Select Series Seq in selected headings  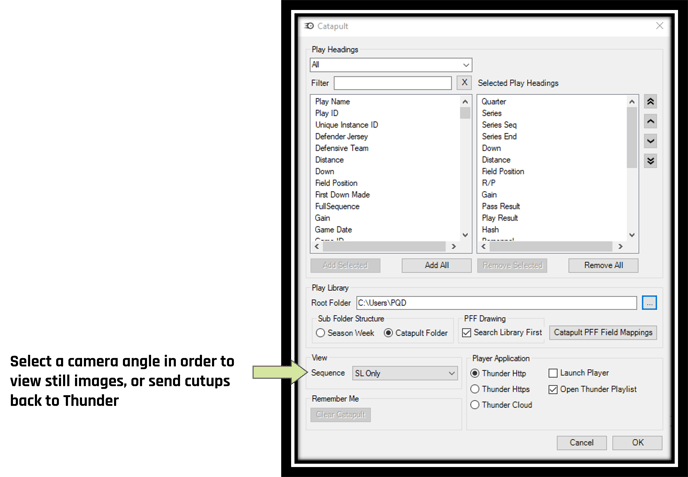(499, 125)
